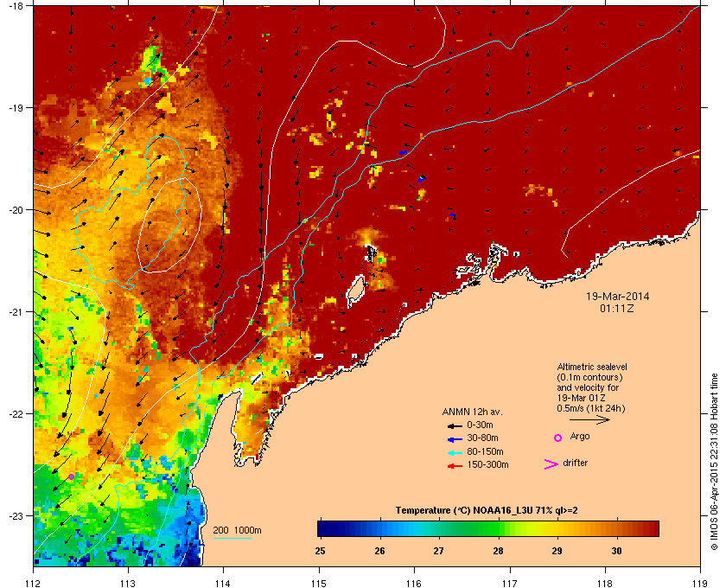The width and height of the screenshot is (726, 588).
Task: Click the '80-150m' depth label
Action: click(x=485, y=451)
